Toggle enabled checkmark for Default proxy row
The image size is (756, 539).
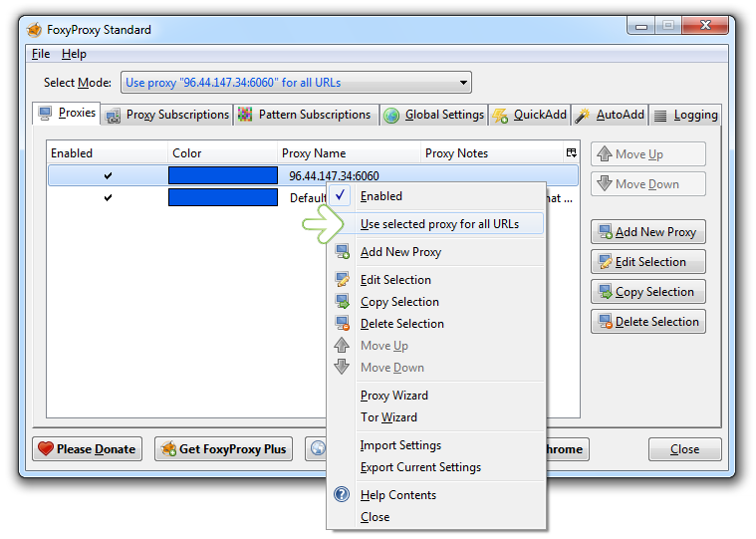click(108, 197)
